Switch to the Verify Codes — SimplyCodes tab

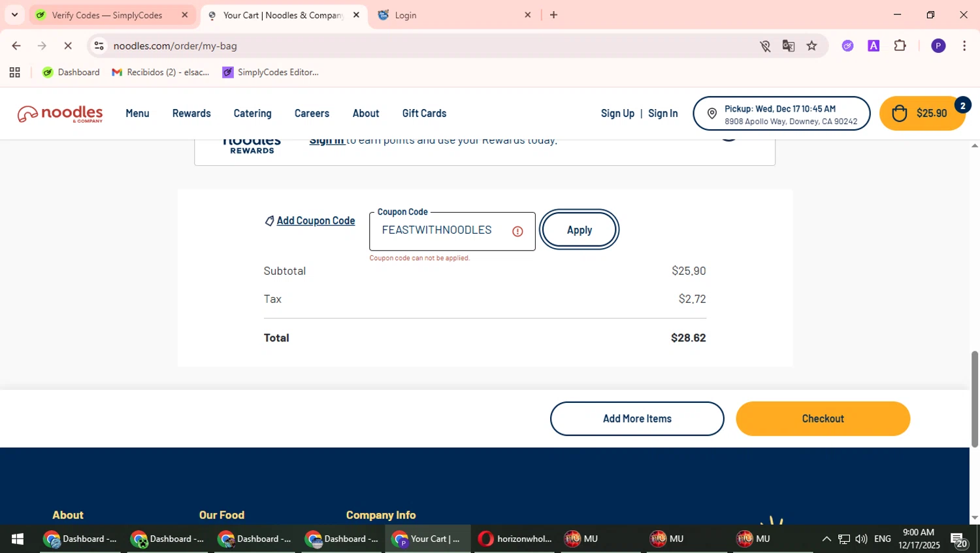(106, 15)
